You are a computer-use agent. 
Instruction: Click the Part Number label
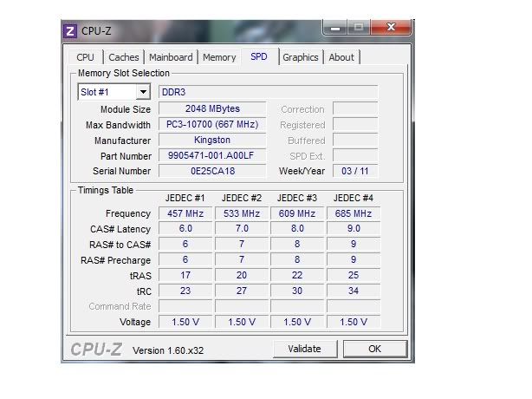127,156
